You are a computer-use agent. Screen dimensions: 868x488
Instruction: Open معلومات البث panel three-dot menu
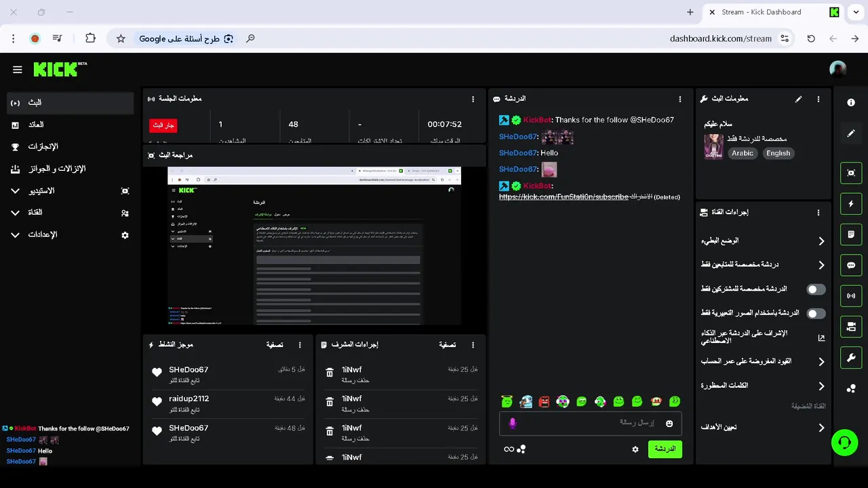coord(818,99)
